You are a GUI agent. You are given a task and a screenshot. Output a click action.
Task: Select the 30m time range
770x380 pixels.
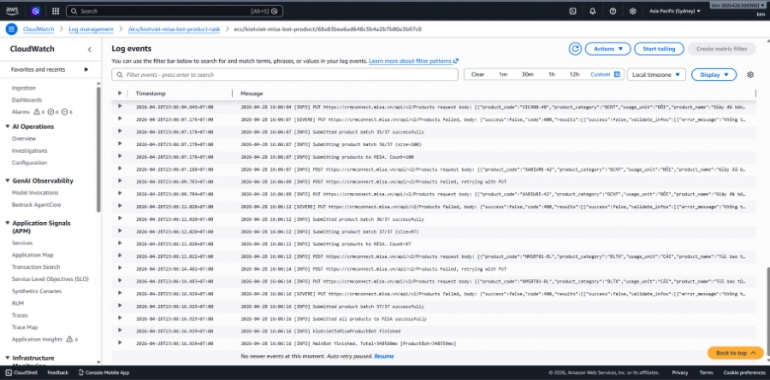tap(527, 75)
